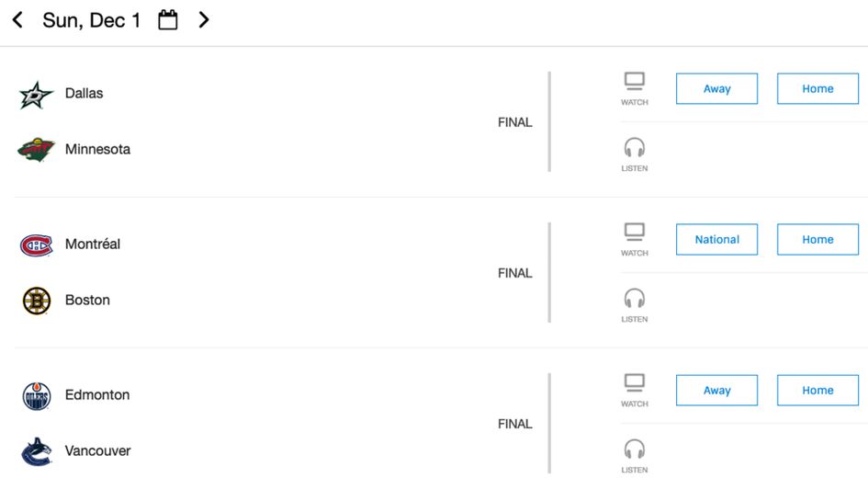
Task: Watch Home feed for Montréal-Boston game
Action: click(x=817, y=240)
